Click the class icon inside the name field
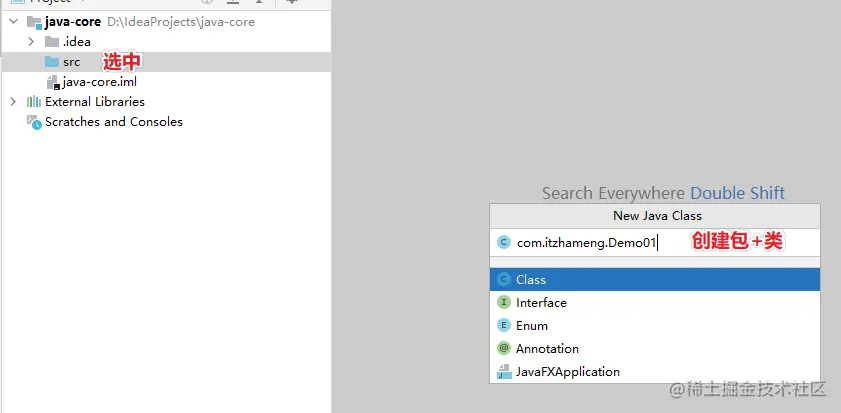 point(503,242)
